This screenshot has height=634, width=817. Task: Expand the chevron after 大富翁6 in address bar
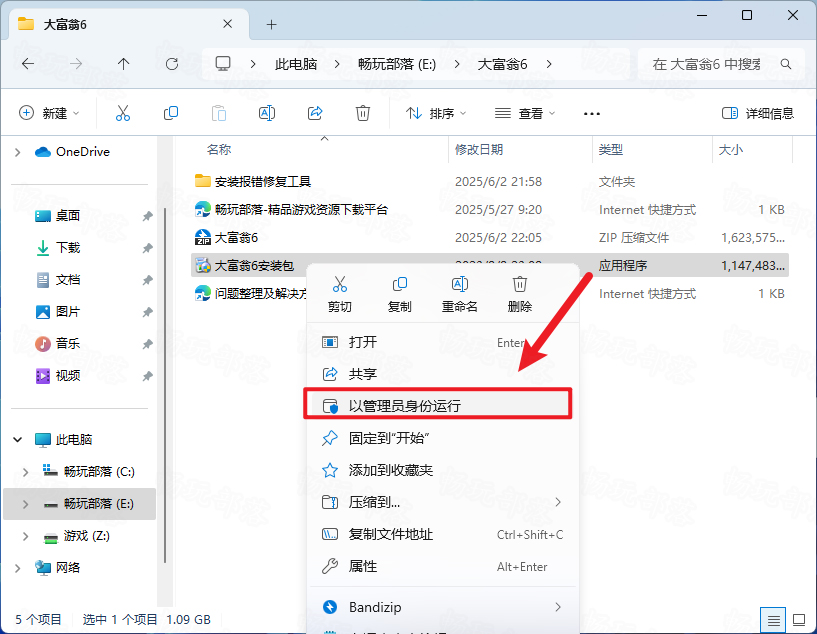[549, 64]
